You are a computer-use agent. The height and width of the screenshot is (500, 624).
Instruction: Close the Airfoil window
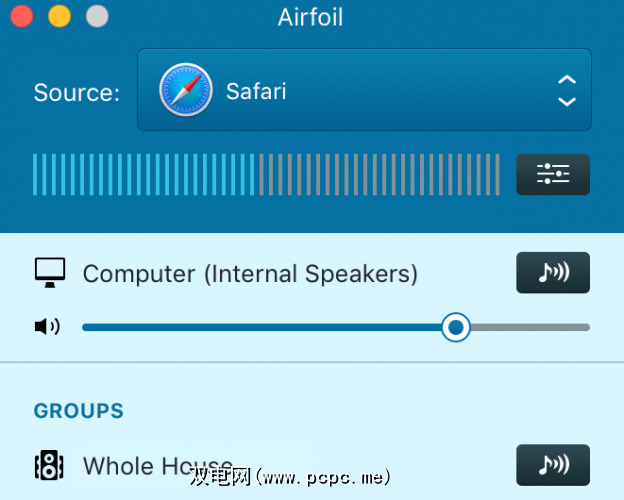[x=21, y=16]
